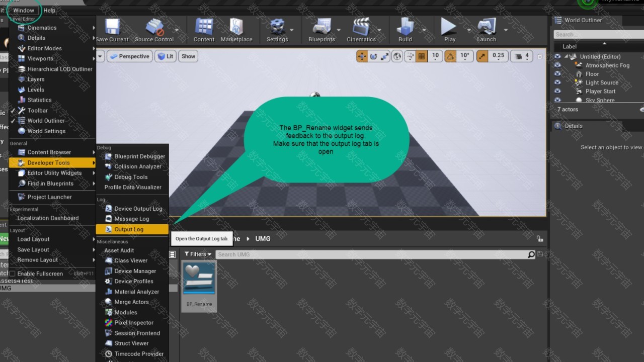Image resolution: width=644 pixels, height=362 pixels.
Task: Click the World Outliner search field
Action: [x=599, y=35]
